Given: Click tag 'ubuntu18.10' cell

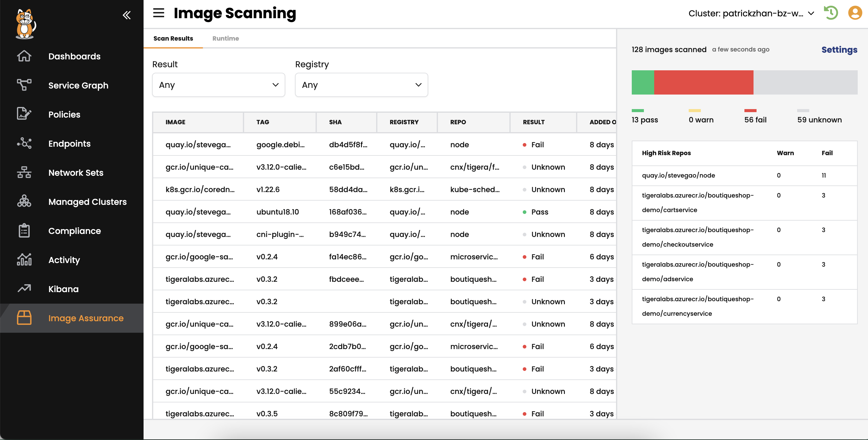Looking at the screenshot, I should click(278, 212).
